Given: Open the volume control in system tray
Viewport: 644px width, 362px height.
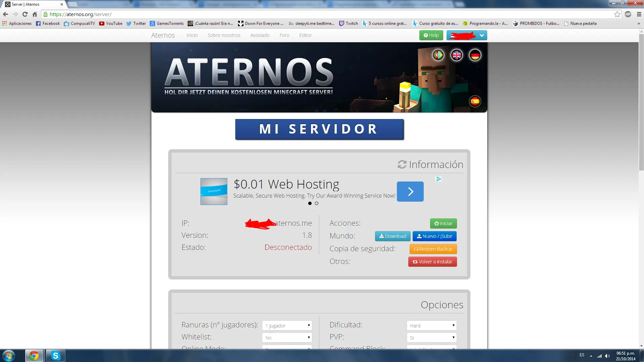Looking at the screenshot, I should pos(607,356).
